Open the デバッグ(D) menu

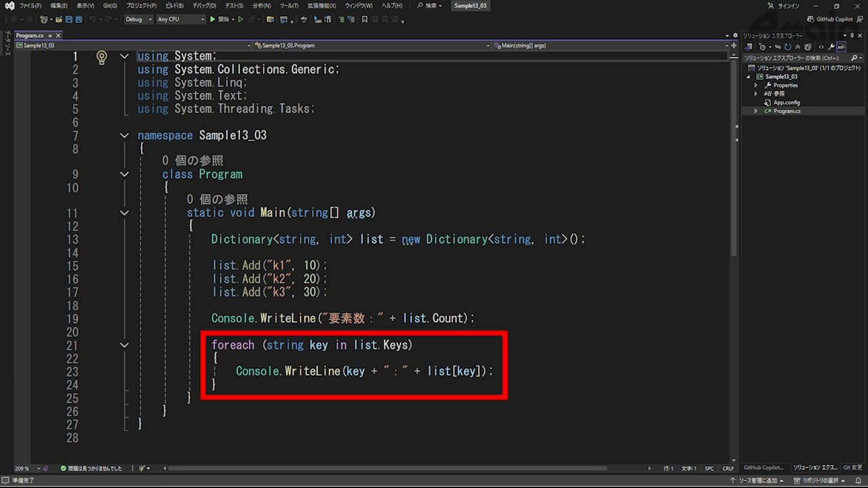click(x=203, y=5)
